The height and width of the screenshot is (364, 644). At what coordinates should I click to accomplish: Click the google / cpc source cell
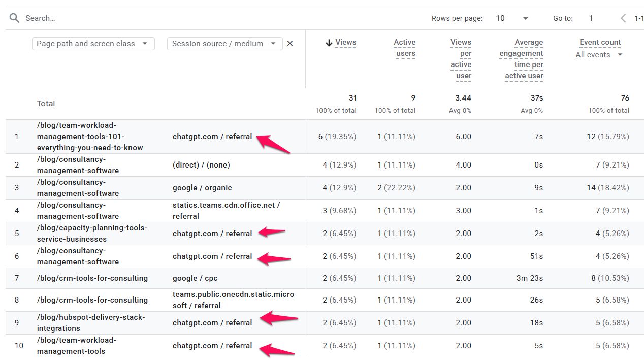195,278
